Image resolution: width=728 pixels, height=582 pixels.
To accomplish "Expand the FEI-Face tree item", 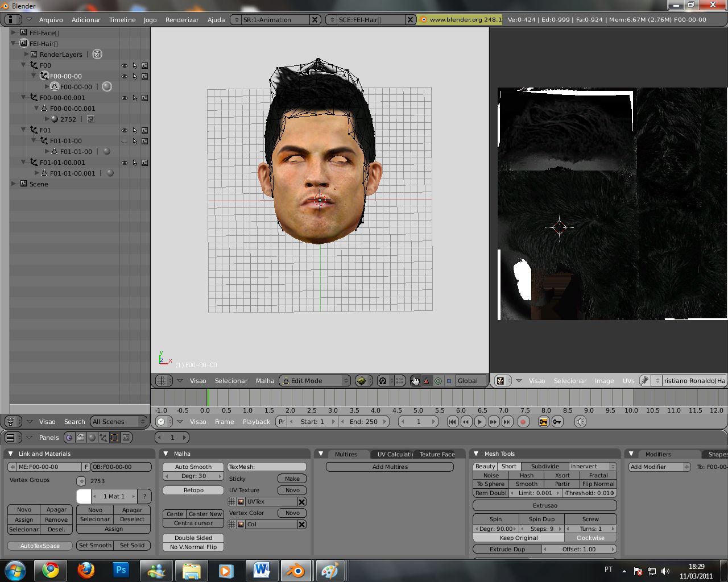I will click(x=14, y=32).
